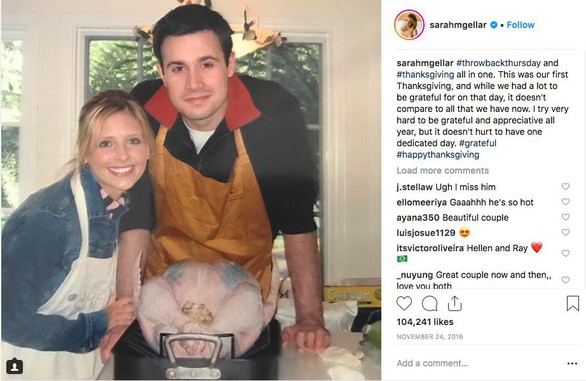Open sarahmgellar's profile picture avatar
This screenshot has height=381, width=586.
click(x=409, y=25)
